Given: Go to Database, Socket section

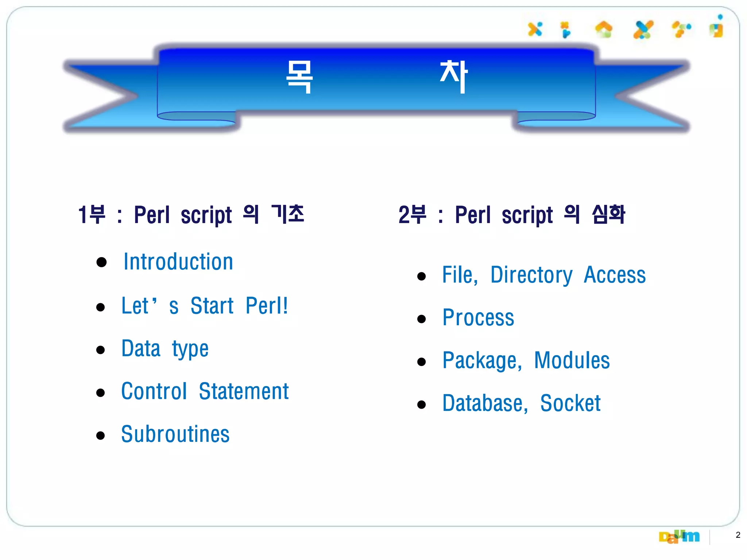Looking at the screenshot, I should pos(521,403).
